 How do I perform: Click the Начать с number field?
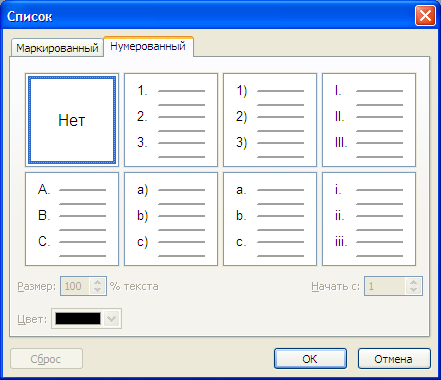385,286
